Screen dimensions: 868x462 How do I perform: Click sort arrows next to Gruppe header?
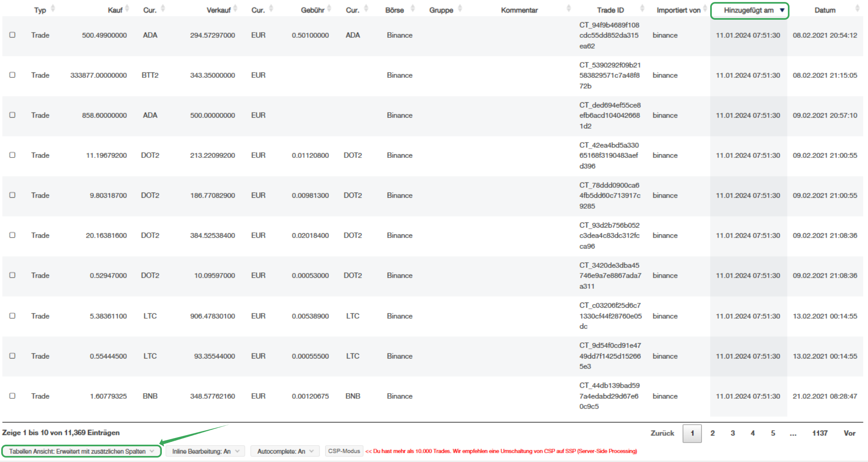pyautogui.click(x=460, y=9)
